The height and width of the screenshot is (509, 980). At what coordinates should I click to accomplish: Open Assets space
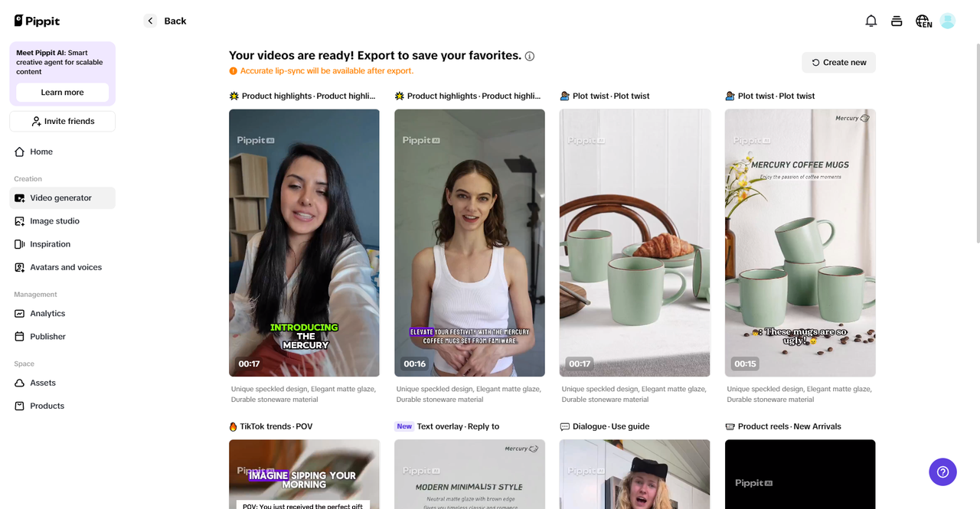pos(63,383)
